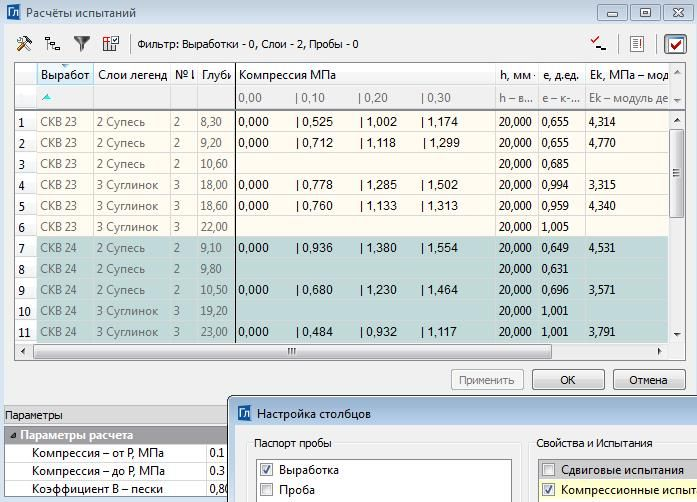Click the document page icon in toolbar
This screenshot has width=697, height=502.
tap(637, 44)
